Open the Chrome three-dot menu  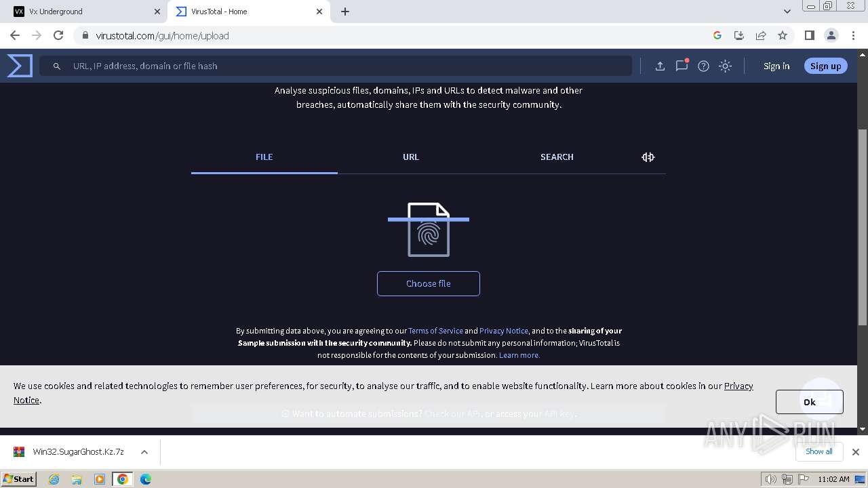pos(852,35)
